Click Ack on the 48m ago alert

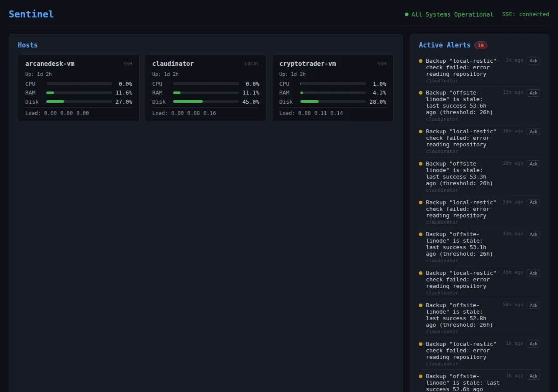coord(533,273)
